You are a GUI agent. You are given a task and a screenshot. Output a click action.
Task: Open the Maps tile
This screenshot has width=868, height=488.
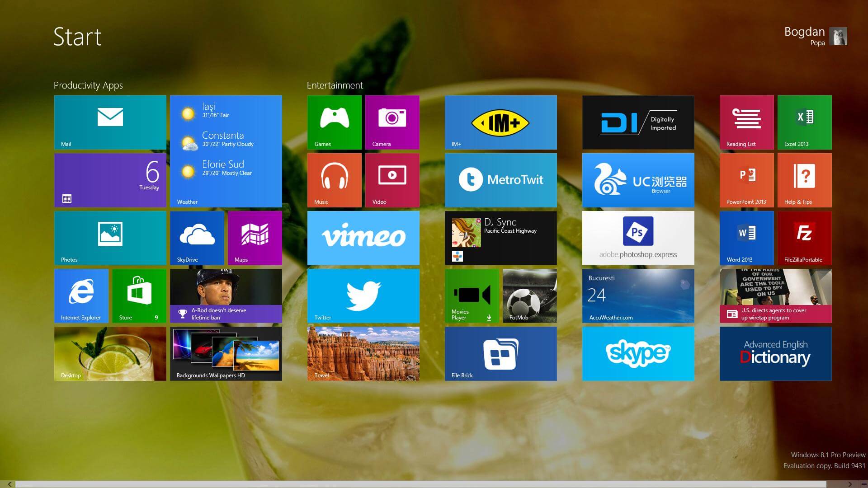pos(255,238)
